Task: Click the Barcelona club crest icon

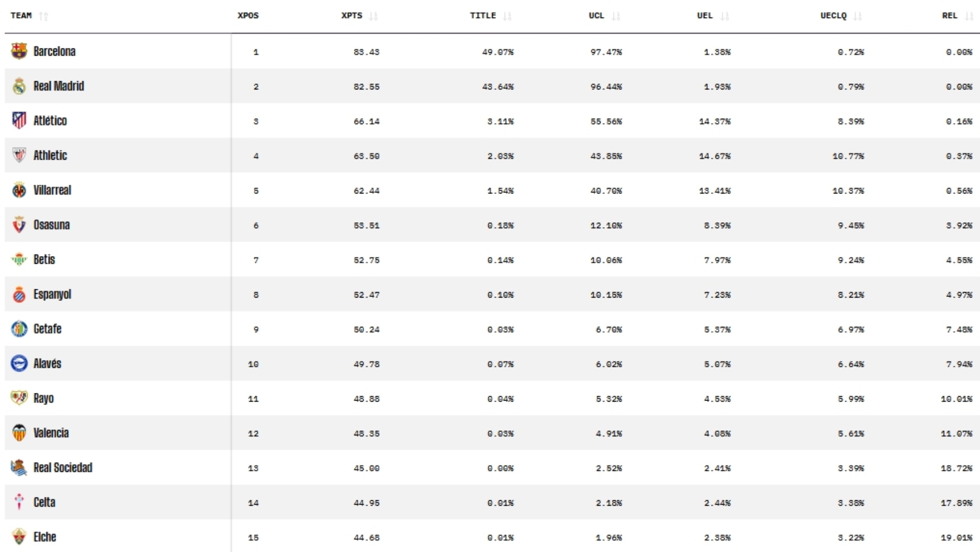Action: pyautogui.click(x=19, y=51)
